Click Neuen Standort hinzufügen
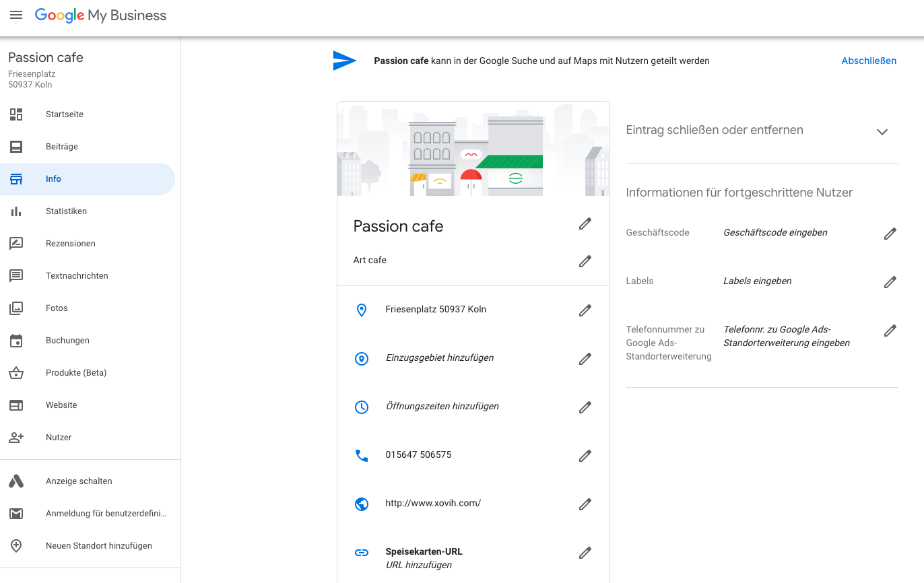The width and height of the screenshot is (924, 583). pyautogui.click(x=99, y=546)
